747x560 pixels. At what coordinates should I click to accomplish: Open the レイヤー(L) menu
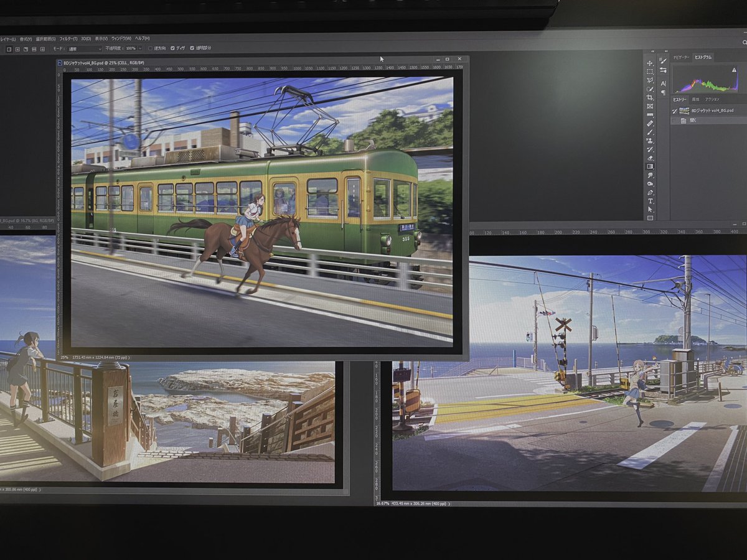click(8, 39)
